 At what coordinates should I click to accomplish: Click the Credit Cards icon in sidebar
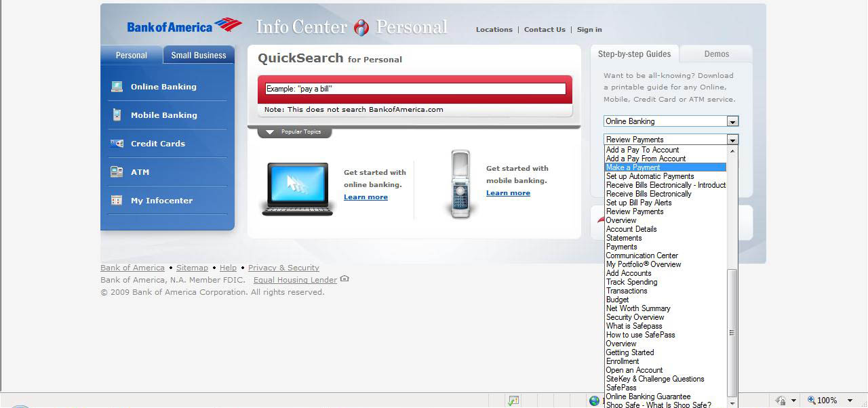pos(117,144)
